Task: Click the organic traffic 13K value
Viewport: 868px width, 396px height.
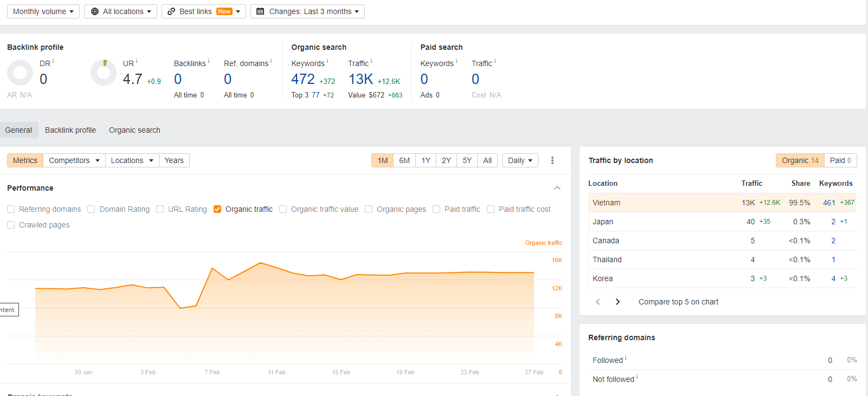Action: (x=361, y=79)
